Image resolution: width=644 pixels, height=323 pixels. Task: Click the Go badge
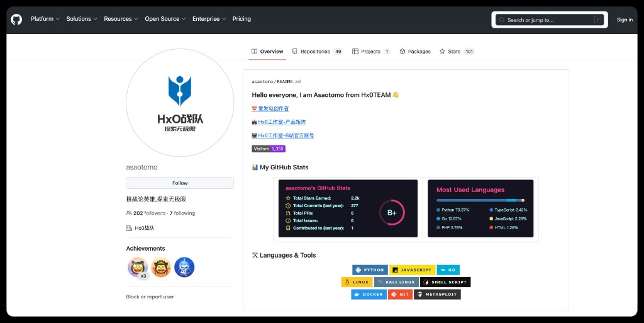pyautogui.click(x=448, y=270)
